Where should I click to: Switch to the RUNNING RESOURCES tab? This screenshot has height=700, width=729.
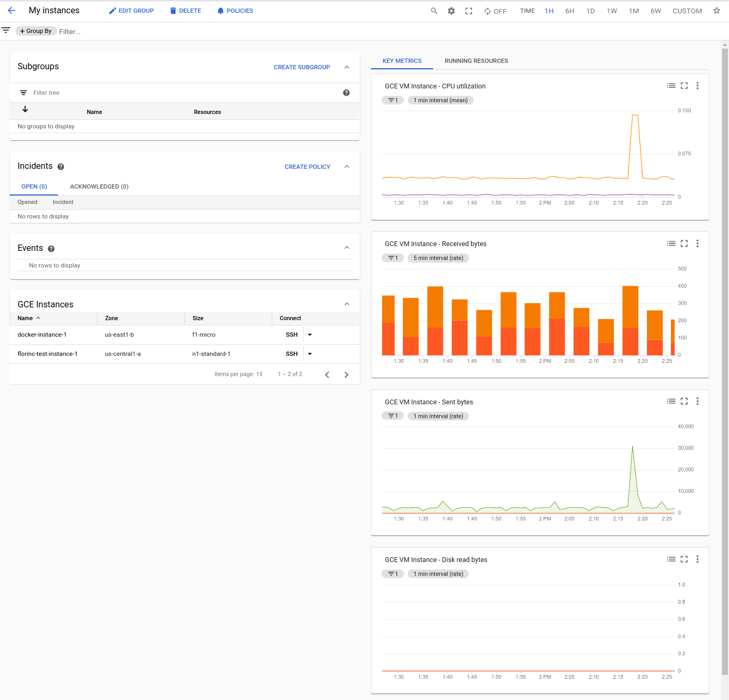coord(476,61)
